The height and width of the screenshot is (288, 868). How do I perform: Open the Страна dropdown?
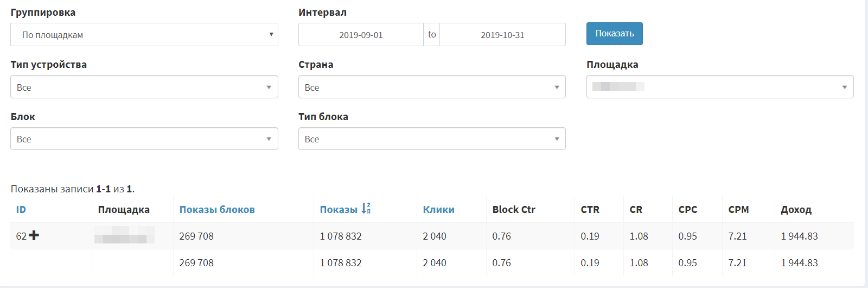coord(432,87)
